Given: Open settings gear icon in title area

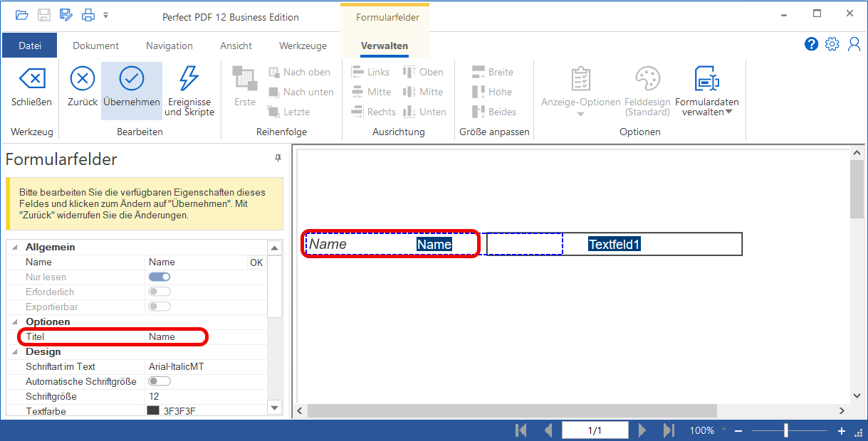Looking at the screenshot, I should point(832,44).
